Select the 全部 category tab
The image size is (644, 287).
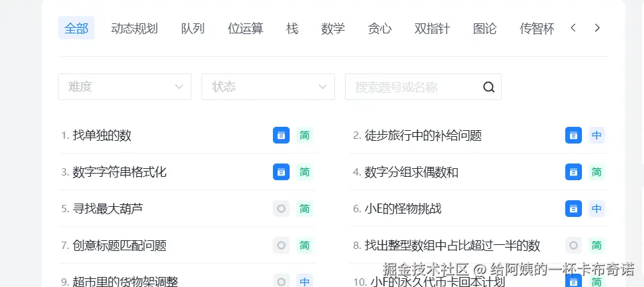76,28
